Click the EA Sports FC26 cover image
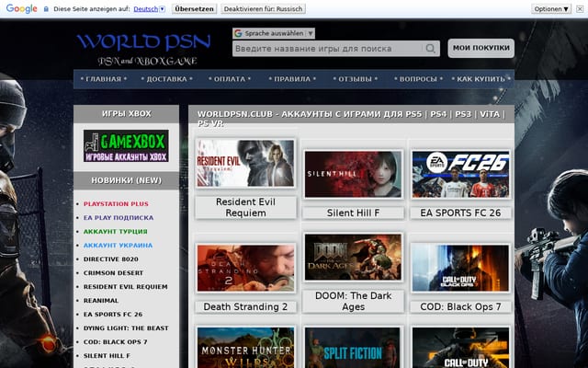The image size is (588, 368). tap(460, 174)
